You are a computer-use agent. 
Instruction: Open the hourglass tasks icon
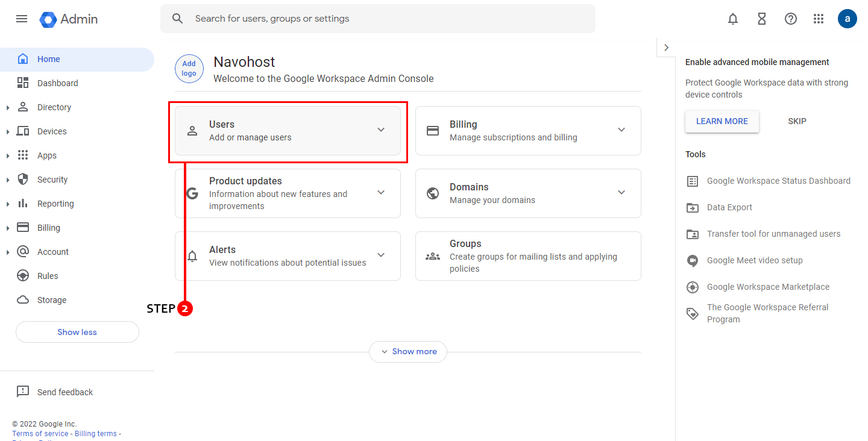point(762,19)
